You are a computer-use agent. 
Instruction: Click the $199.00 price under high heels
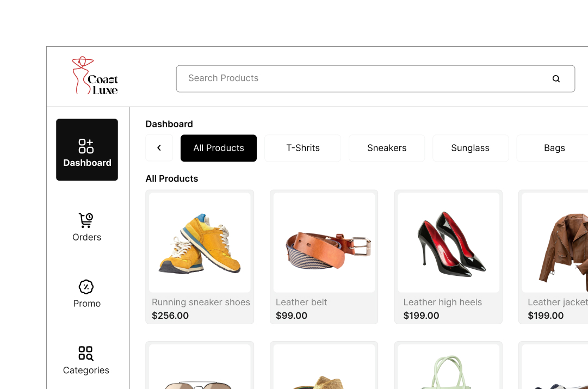tap(421, 316)
